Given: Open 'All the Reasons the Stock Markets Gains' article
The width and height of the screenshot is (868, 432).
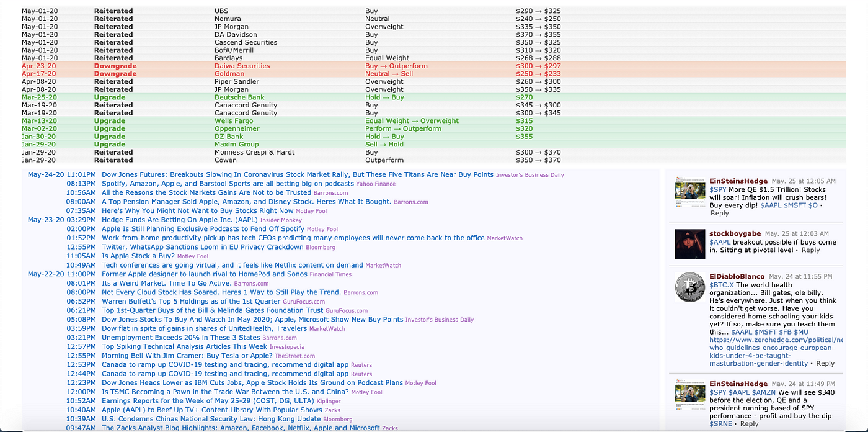Looking at the screenshot, I should click(206, 193).
